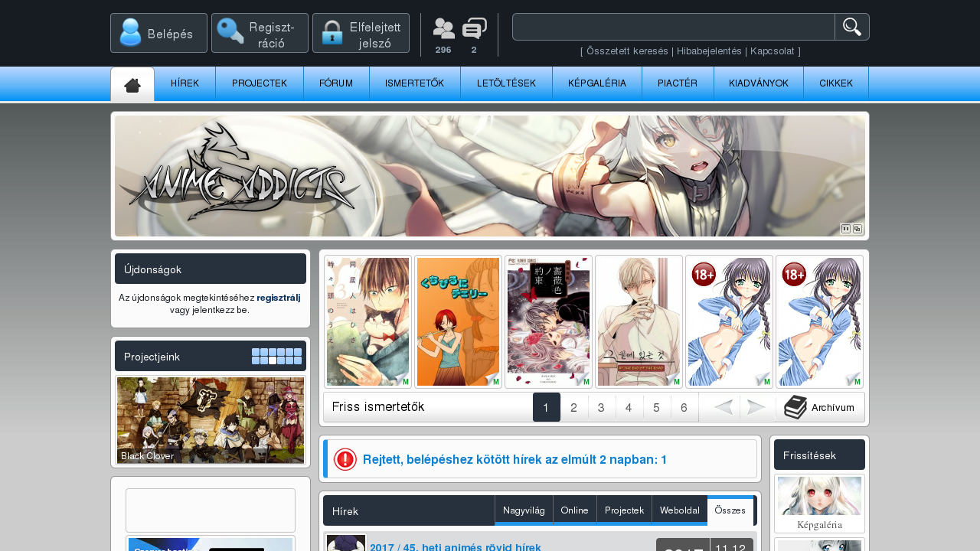This screenshot has width=980, height=551.
Task: Click the Újdonságok panel header
Action: [211, 269]
